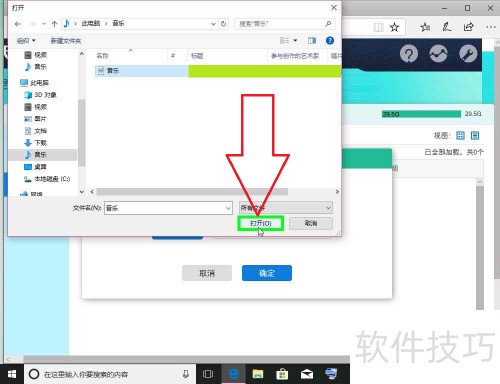Screen dimensions: 500x384
Task: Click Edge share icon
Action: [x=468, y=27]
